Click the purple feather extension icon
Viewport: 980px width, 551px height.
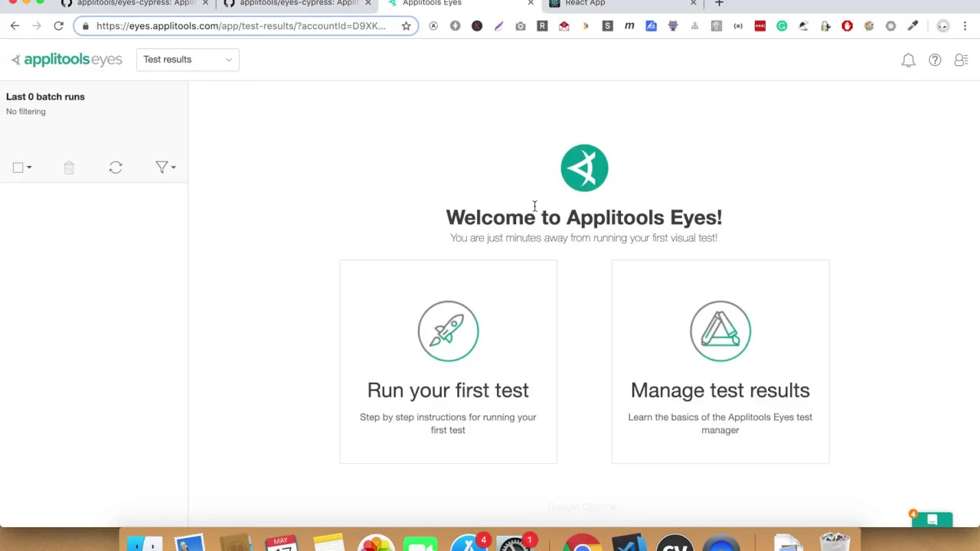point(498,26)
